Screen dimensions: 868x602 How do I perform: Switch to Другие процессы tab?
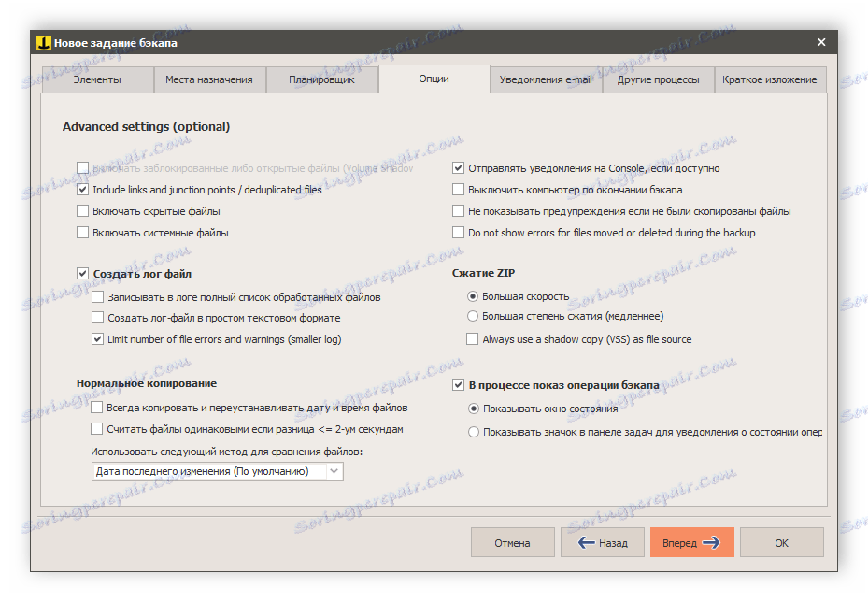point(658,79)
